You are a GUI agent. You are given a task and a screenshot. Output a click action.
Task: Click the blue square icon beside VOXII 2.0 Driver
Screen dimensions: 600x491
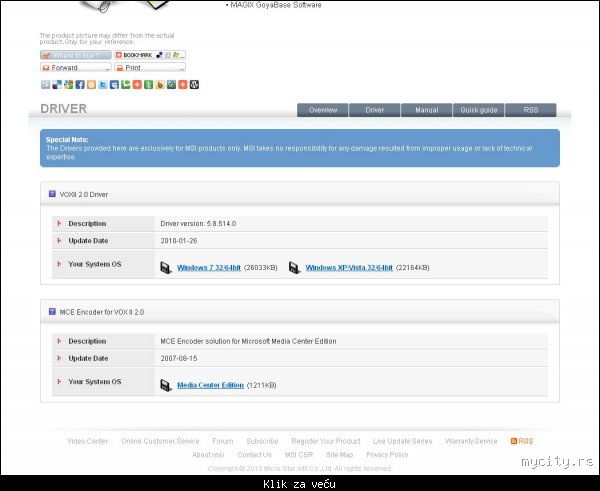click(52, 194)
